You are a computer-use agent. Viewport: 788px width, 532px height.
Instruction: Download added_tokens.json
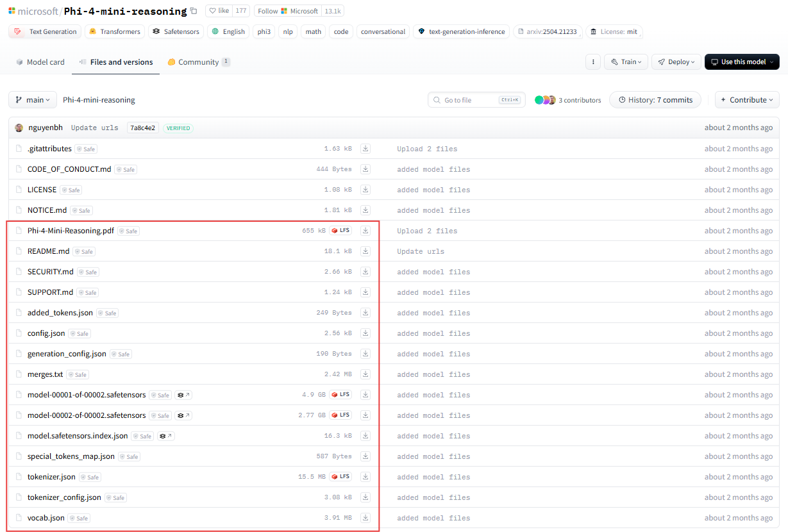365,313
